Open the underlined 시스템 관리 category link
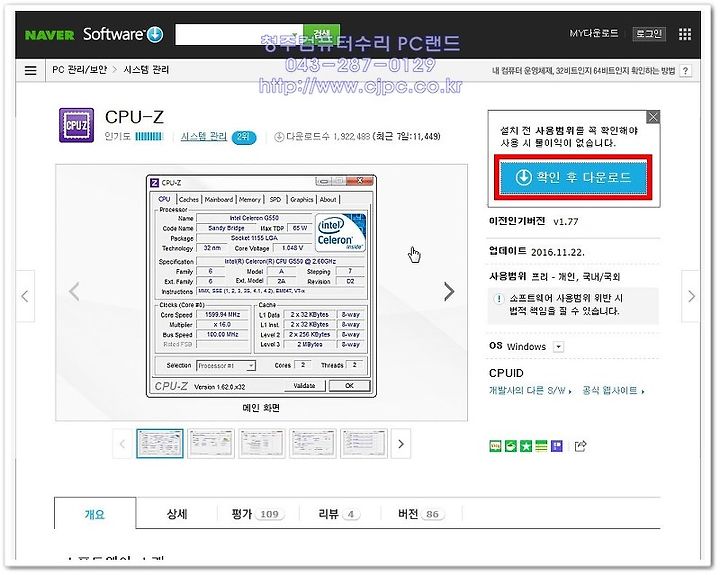720x575 pixels. (203, 136)
